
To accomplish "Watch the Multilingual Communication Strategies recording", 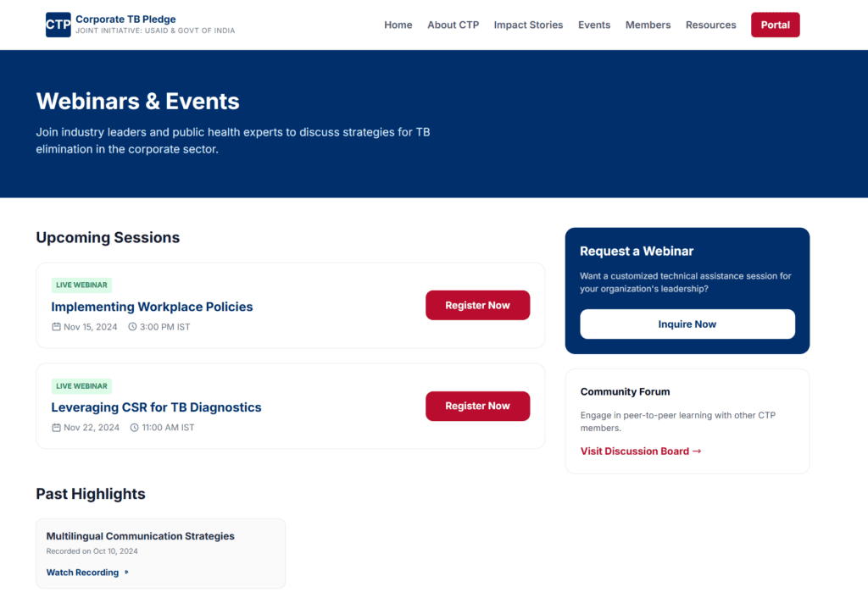I will point(82,572).
